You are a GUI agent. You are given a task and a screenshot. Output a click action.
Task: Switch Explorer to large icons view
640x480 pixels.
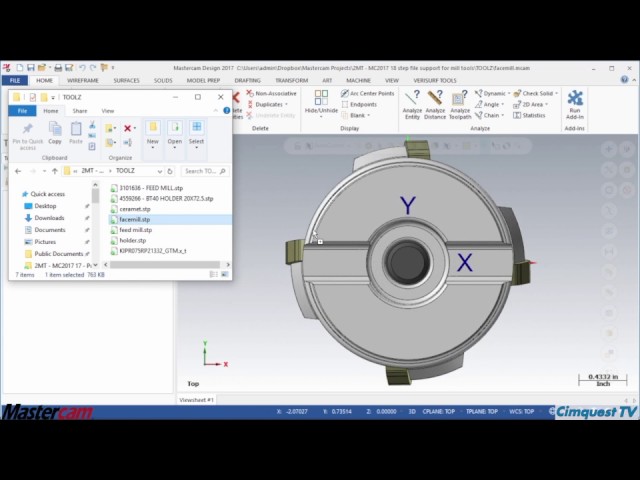coord(224,275)
